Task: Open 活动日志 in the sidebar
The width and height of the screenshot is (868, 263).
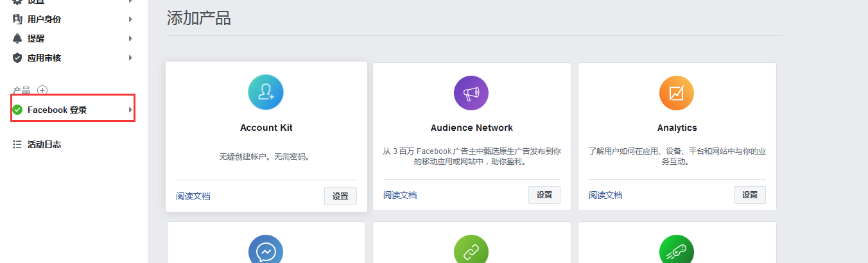Action: pyautogui.click(x=44, y=144)
